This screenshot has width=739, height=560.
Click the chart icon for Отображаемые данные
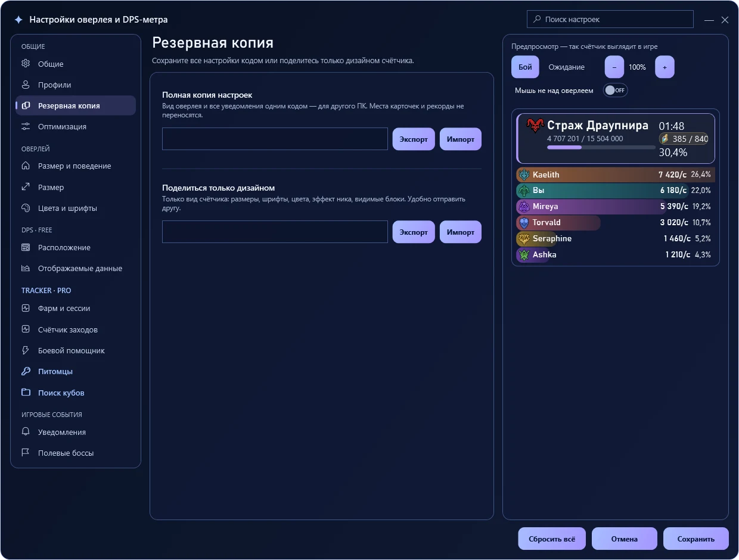[26, 268]
